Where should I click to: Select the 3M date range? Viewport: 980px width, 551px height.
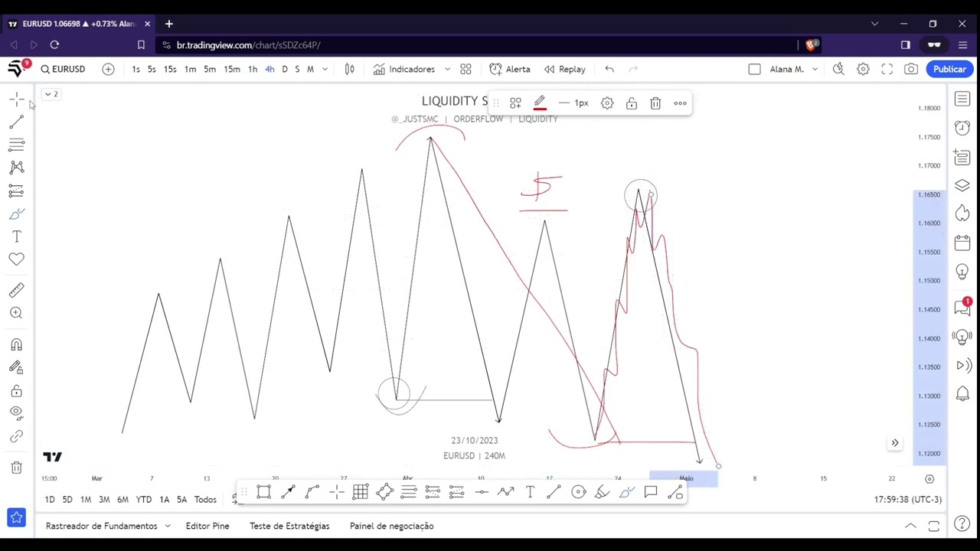104,500
